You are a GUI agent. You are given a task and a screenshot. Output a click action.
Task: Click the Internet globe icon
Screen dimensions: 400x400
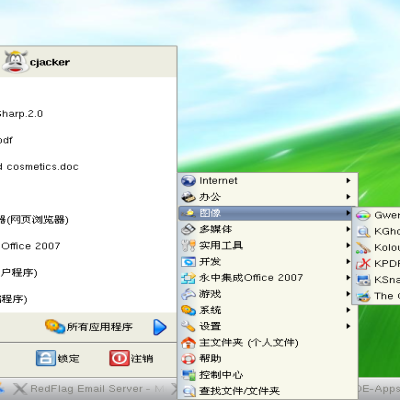[x=188, y=181]
